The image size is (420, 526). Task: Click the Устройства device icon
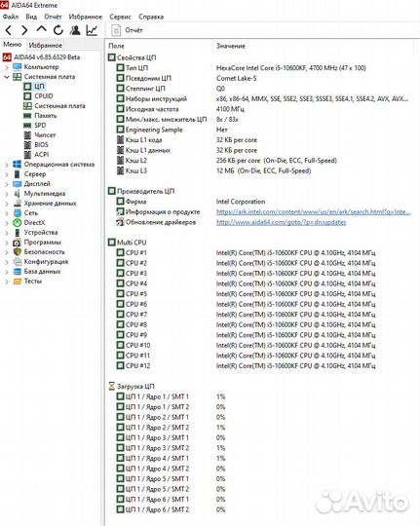pyautogui.click(x=17, y=233)
